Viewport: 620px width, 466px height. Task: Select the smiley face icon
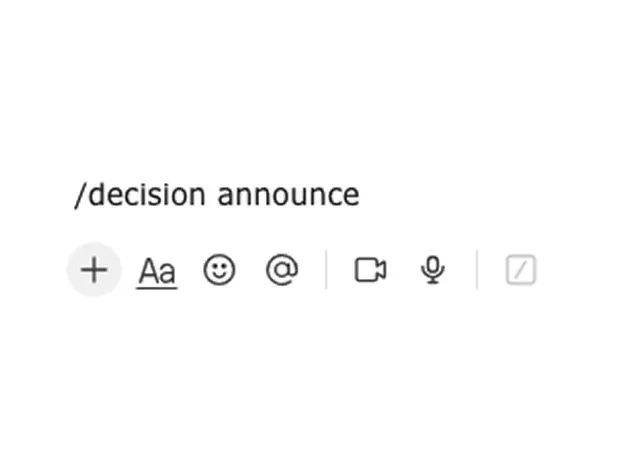(x=219, y=270)
